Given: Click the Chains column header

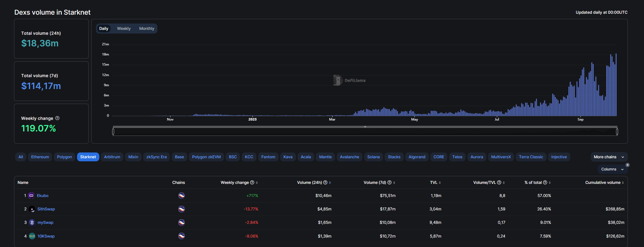Looking at the screenshot, I should [x=178, y=182].
